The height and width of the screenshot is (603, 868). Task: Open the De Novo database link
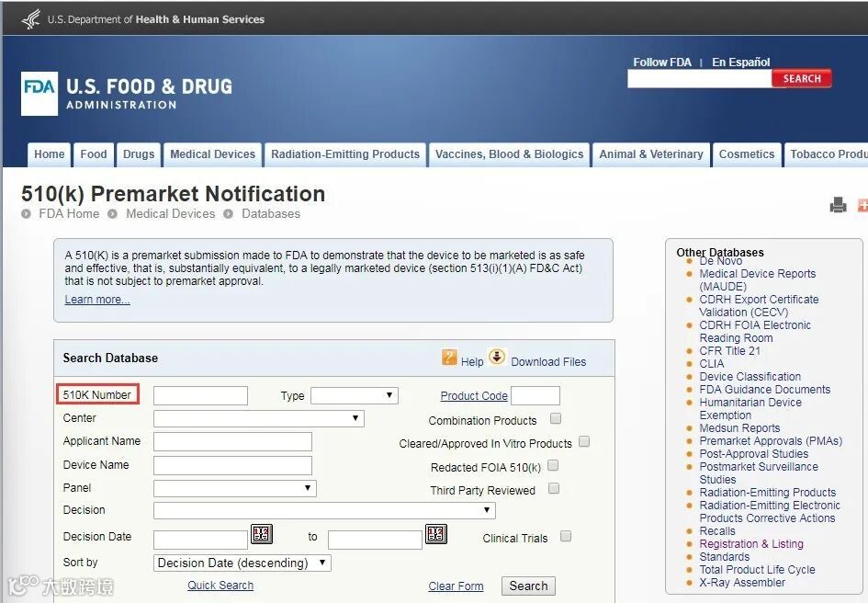point(721,261)
